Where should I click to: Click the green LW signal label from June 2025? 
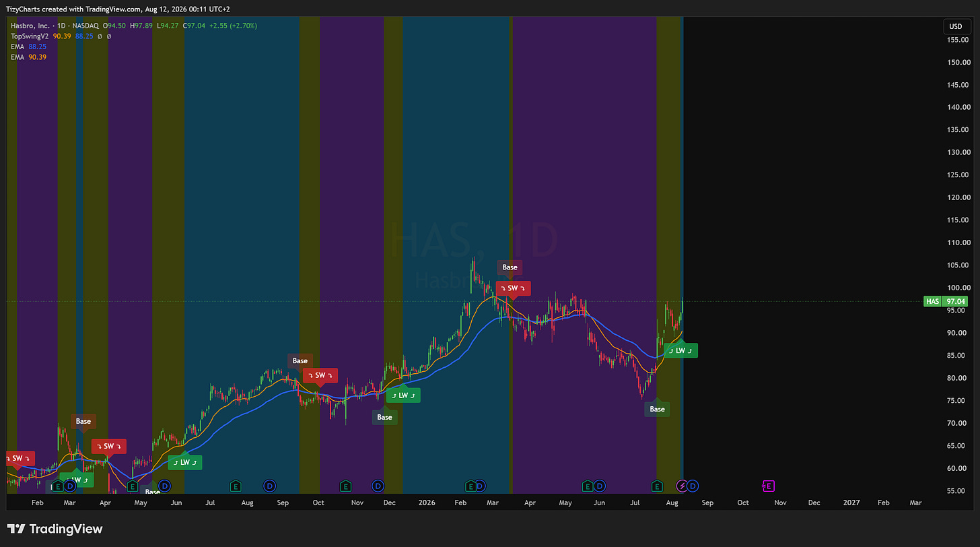click(x=184, y=462)
